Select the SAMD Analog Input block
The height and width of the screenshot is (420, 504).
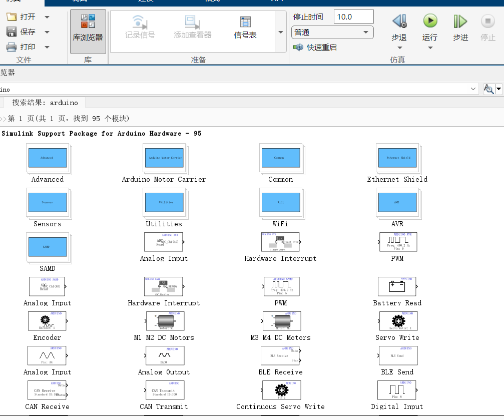point(47,286)
